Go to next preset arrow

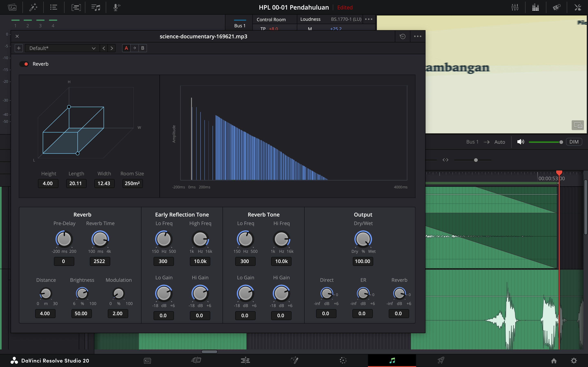[112, 48]
